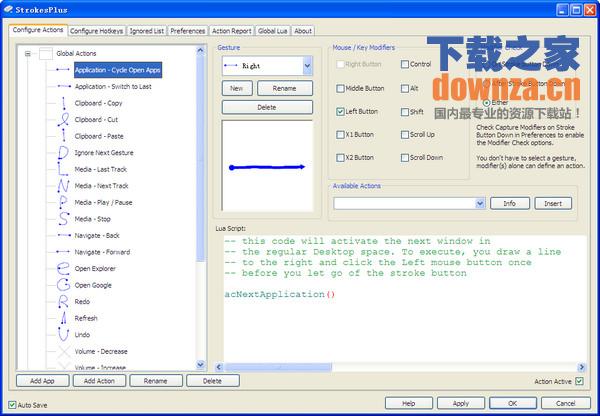Click the Lua script horizontal scrollbar thumb
This screenshot has width=600, height=416.
[278, 367]
